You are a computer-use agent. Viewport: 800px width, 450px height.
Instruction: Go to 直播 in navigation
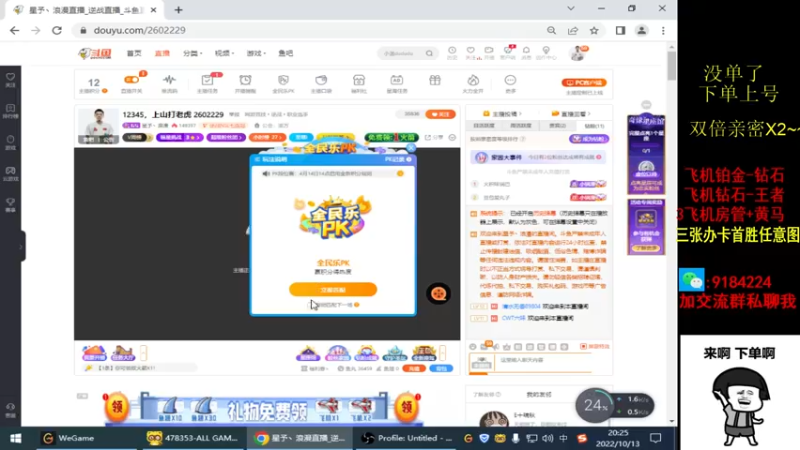pyautogui.click(x=162, y=53)
